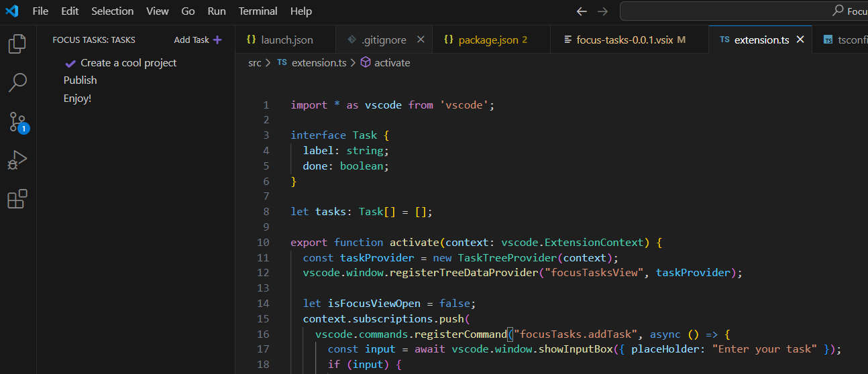Open the Extensions view
The image size is (868, 374).
point(17,199)
